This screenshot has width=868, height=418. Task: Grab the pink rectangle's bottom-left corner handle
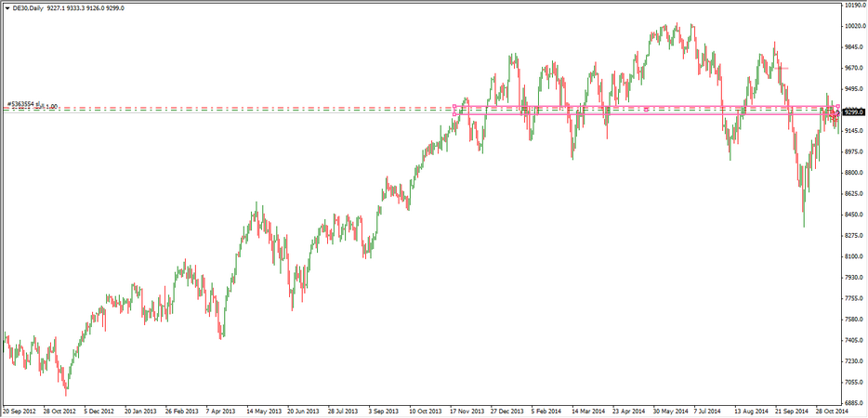[454, 114]
